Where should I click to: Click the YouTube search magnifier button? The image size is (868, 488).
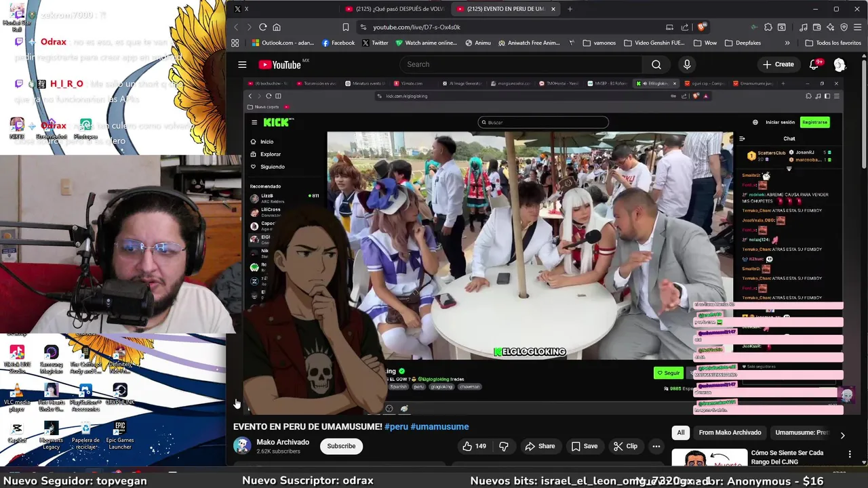click(656, 64)
